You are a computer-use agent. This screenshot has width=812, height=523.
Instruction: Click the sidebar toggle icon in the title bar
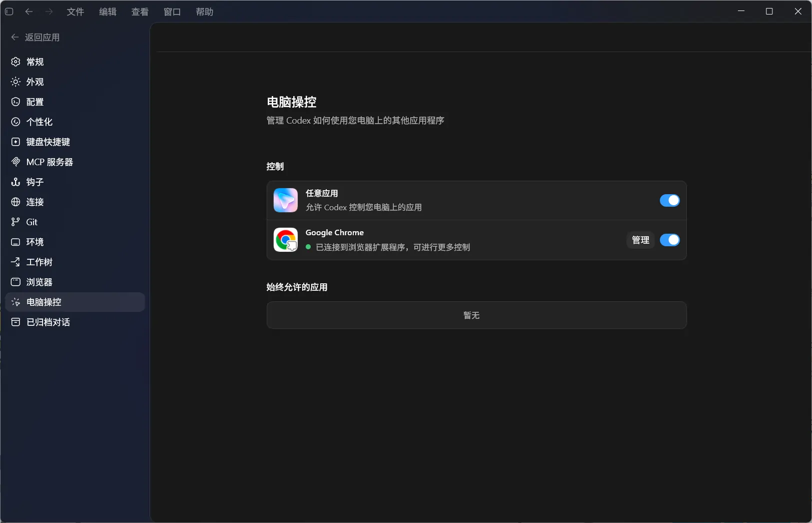click(x=9, y=12)
